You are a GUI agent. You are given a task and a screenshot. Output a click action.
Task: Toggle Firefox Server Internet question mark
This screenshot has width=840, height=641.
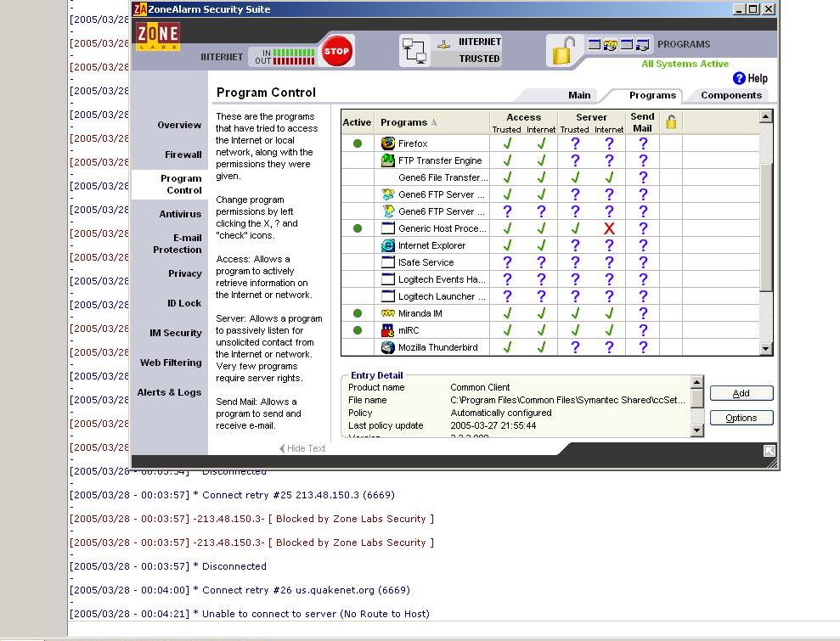pos(609,143)
